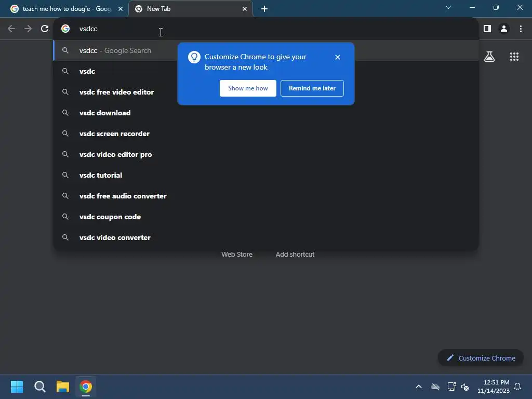The width and height of the screenshot is (532, 399).
Task: Pick 'vsdc video converter' suggestion
Action: point(266,237)
